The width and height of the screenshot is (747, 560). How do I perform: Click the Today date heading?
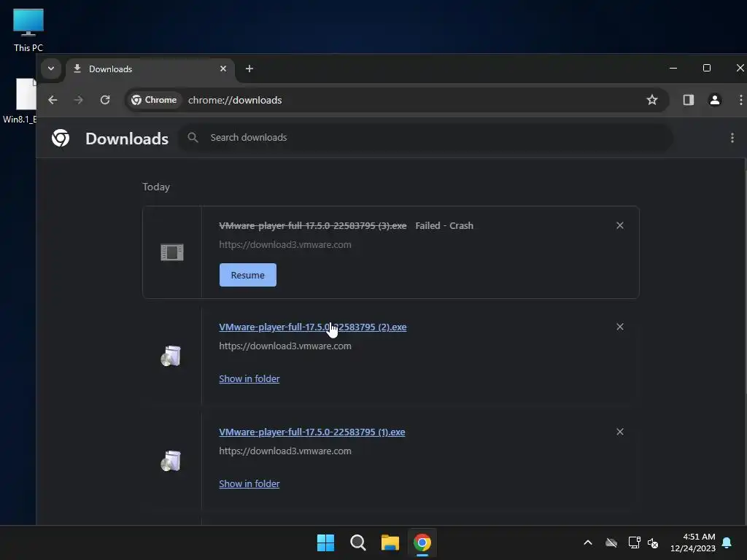tap(156, 187)
